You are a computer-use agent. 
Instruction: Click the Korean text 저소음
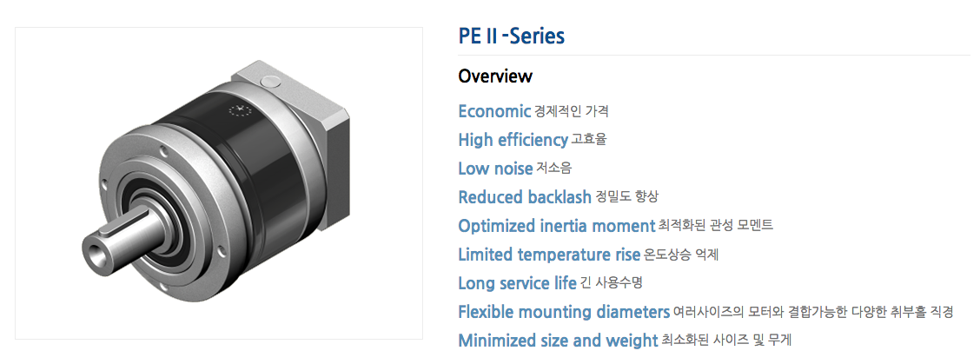point(553,169)
